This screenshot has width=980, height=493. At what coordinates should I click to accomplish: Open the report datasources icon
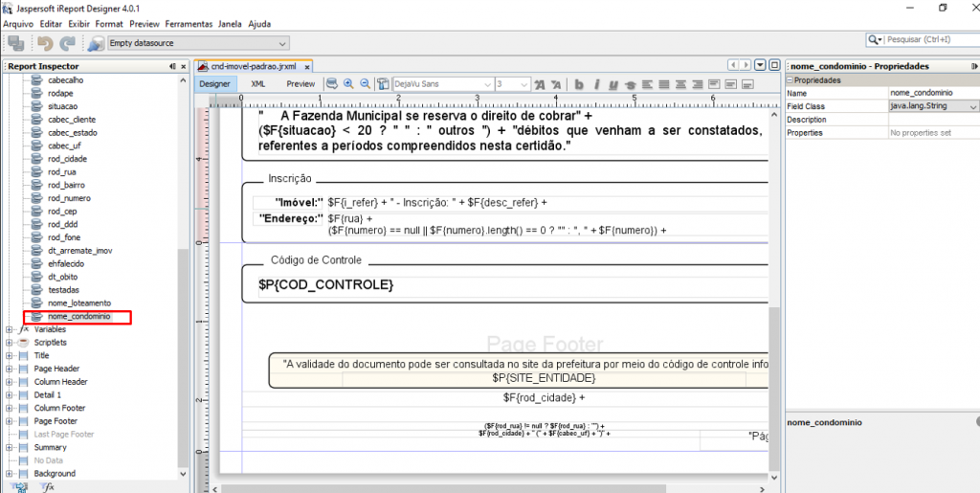point(96,43)
